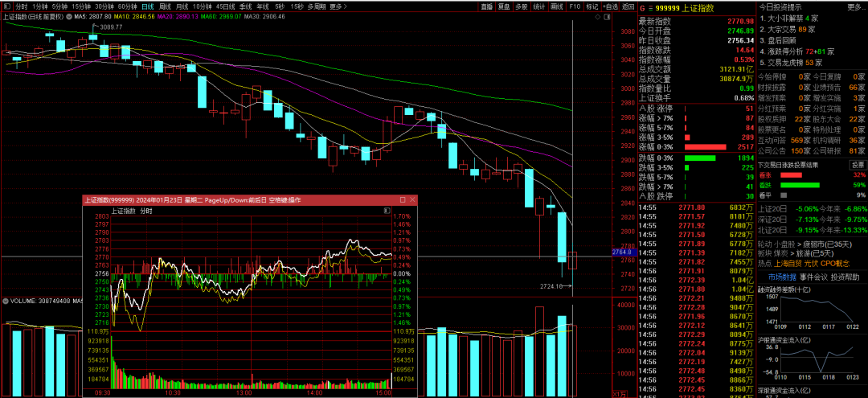Click the 标记 mark button
Image resolution: width=868 pixels, height=398 pixels.
pyautogui.click(x=592, y=6)
